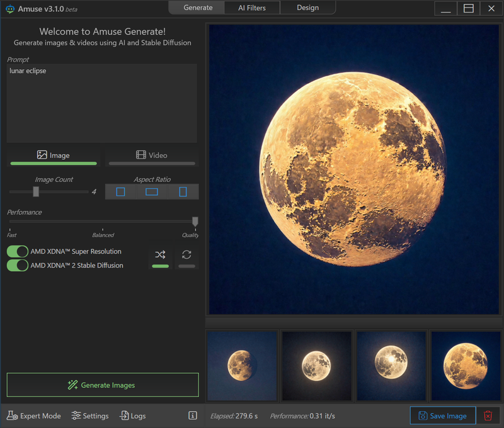504x428 pixels.
Task: Toggle the refresh loop button
Action: pos(186,255)
